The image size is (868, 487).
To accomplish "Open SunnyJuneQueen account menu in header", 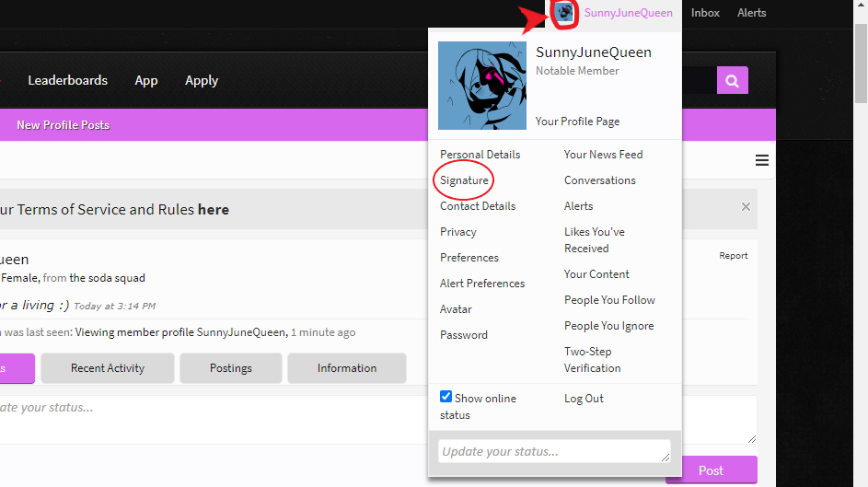I will pos(629,13).
